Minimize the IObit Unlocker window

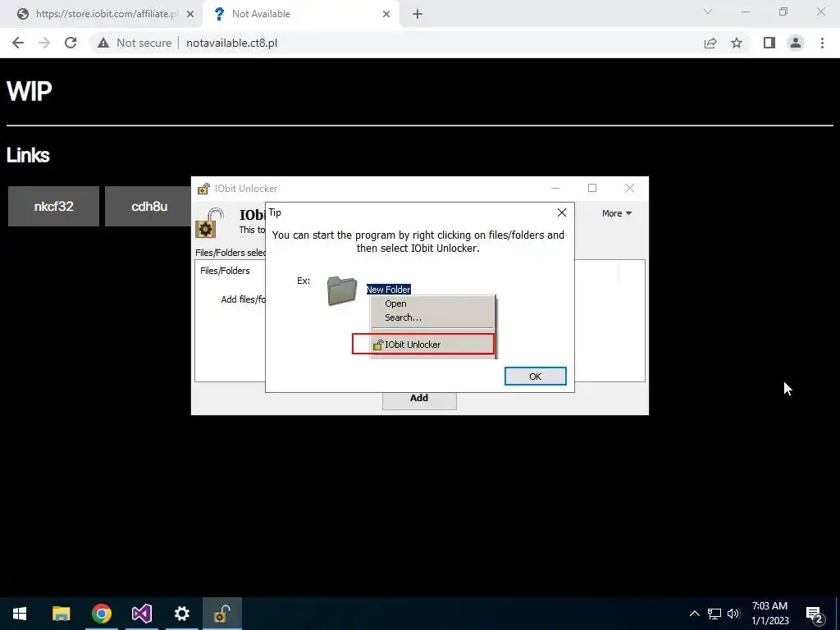click(x=555, y=188)
